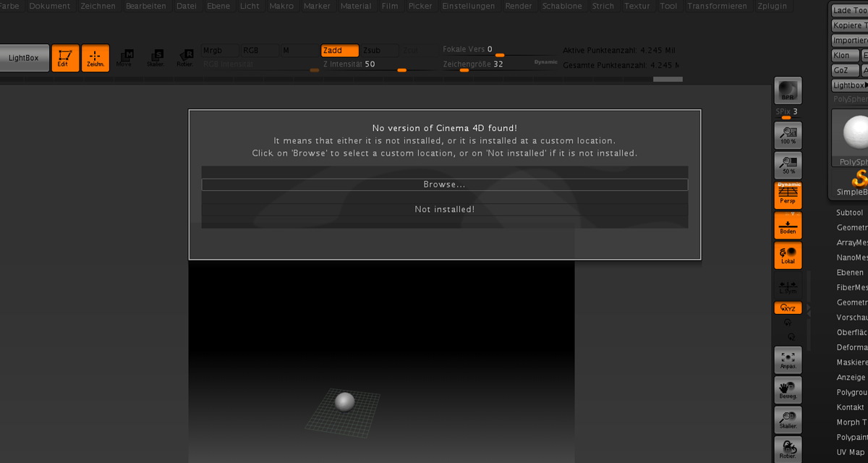The height and width of the screenshot is (463, 868).
Task: Toggle Lokal local transformations
Action: point(788,256)
